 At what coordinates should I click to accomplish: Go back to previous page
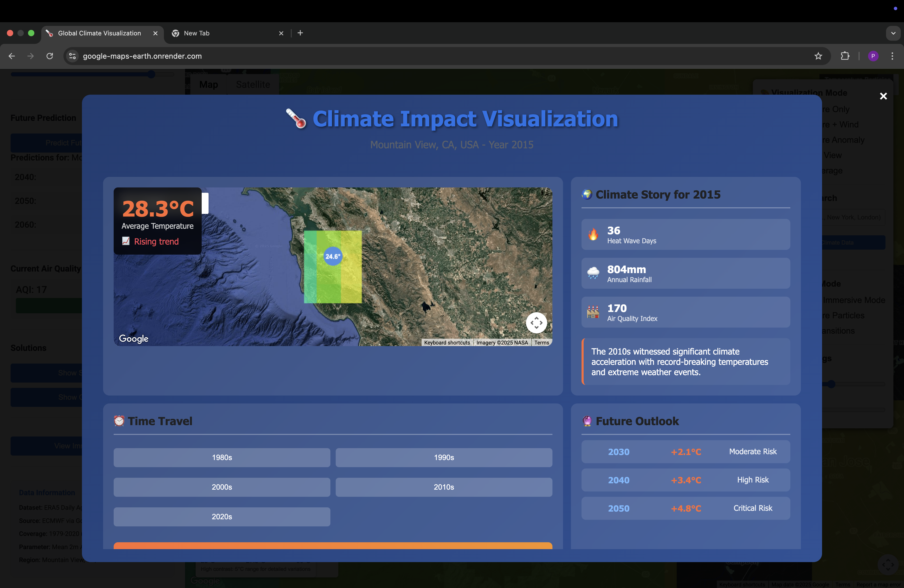12,56
